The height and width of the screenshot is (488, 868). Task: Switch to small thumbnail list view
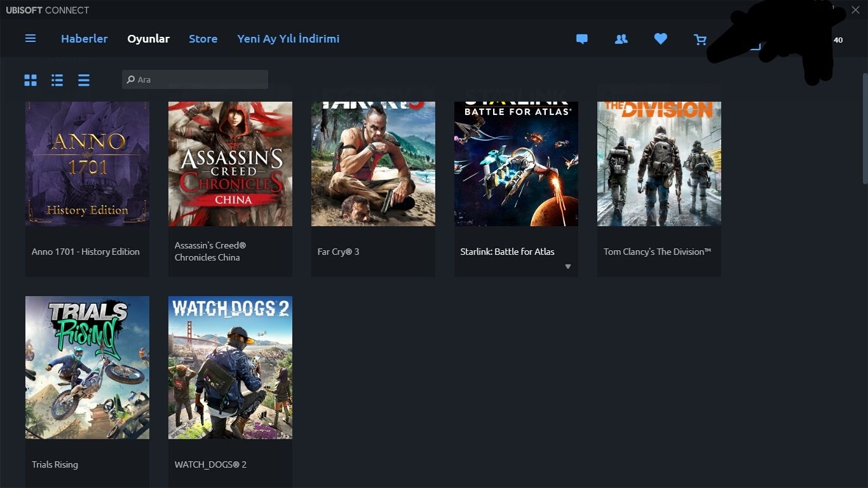(x=57, y=80)
